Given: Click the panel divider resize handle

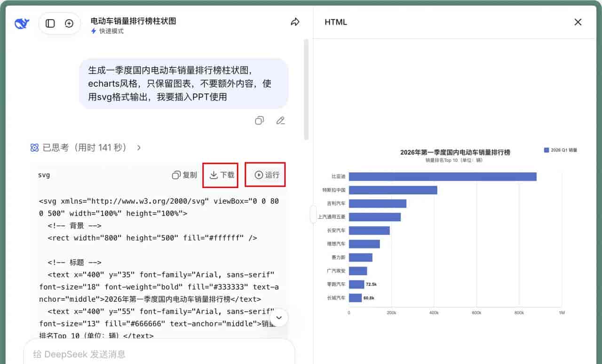Looking at the screenshot, I should coord(314,214).
